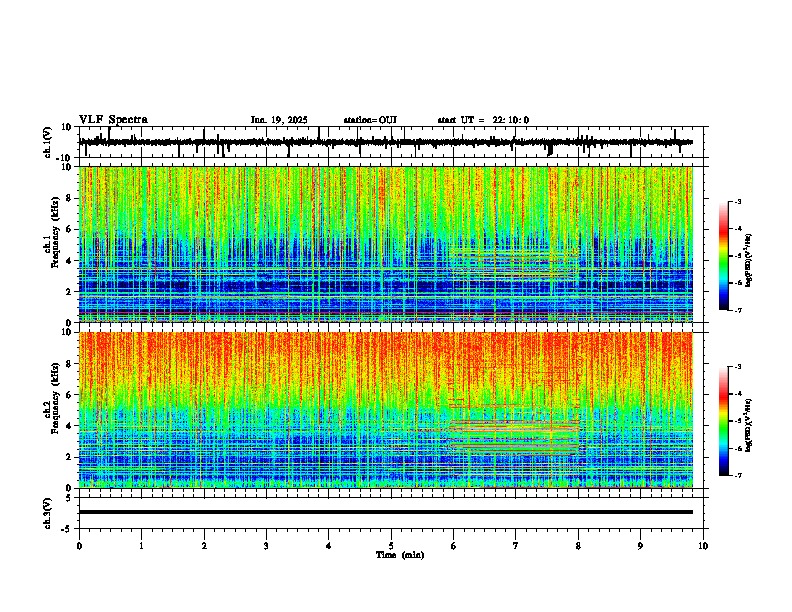The image size is (792, 612).
Task: Click time axis tick label "7"
Action: pyautogui.click(x=516, y=546)
